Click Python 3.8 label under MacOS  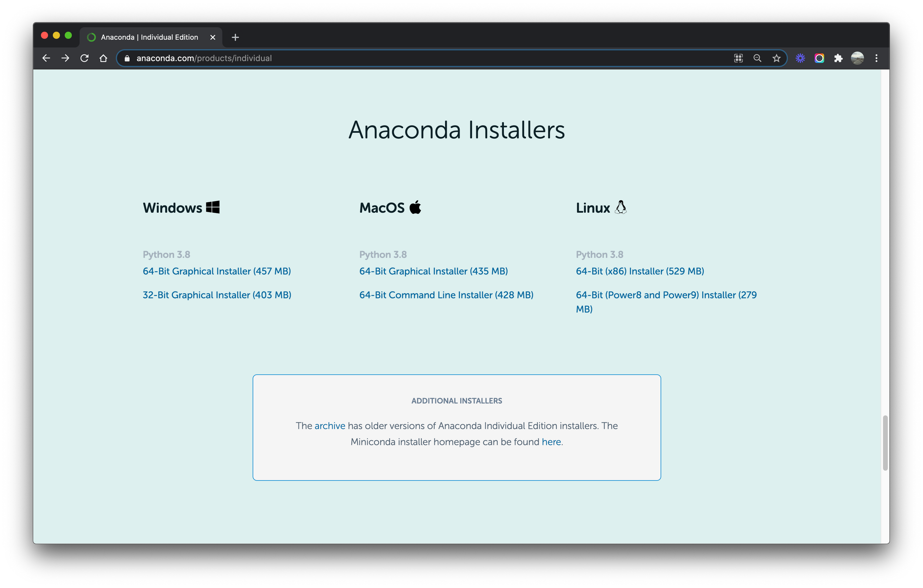[383, 255]
